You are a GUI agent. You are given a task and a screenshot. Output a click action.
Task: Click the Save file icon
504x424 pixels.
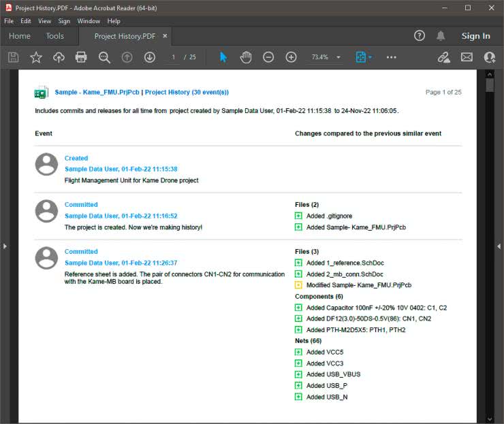(x=13, y=57)
